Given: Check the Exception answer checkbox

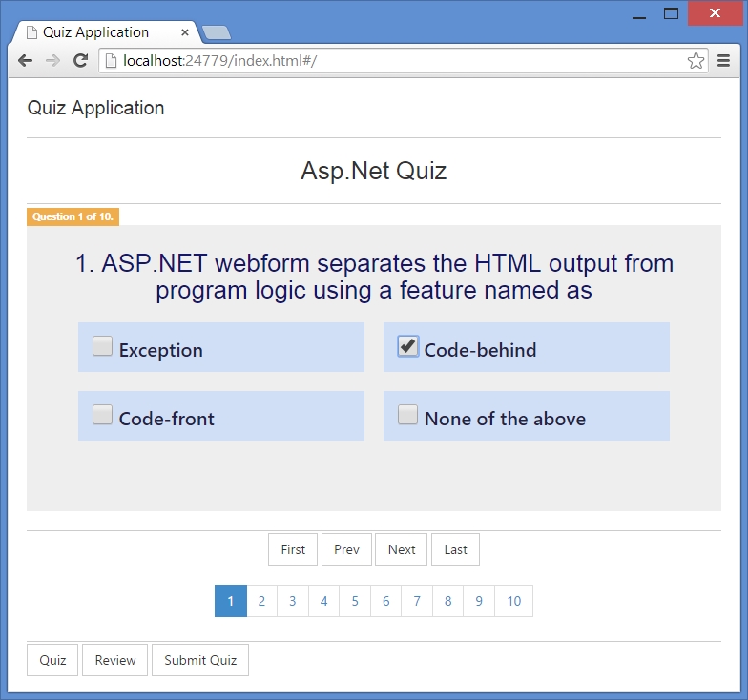Looking at the screenshot, I should tap(103, 345).
